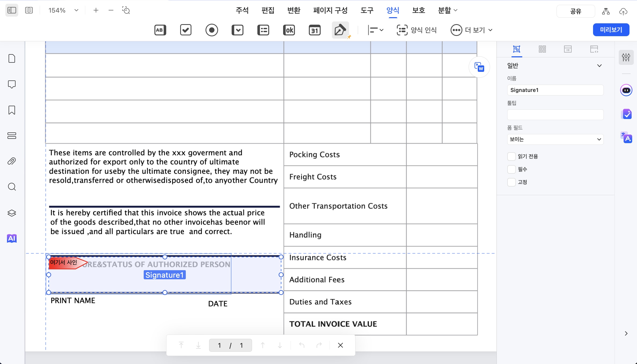Select the signature field pen tool
This screenshot has width=637, height=364.
pos(340,30)
